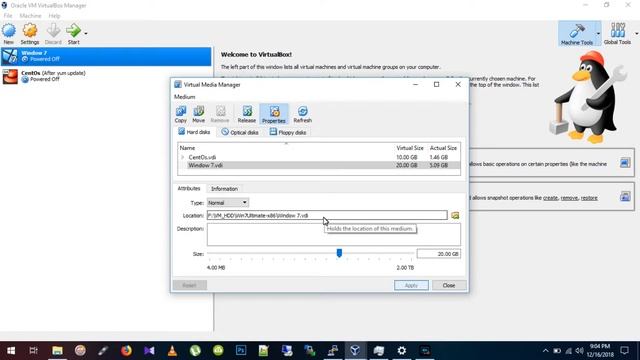This screenshot has height=360, width=640.
Task: Launch Firefox from the taskbar
Action: [126, 351]
